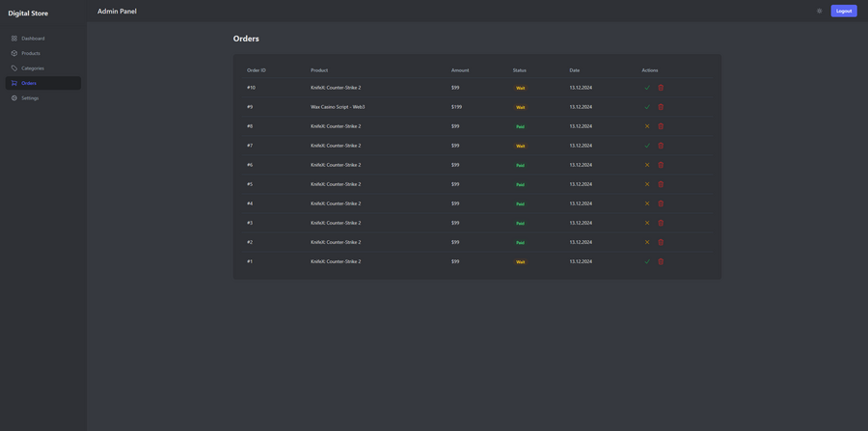868x431 pixels.
Task: Confirm order #7 with the green checkmark
Action: click(x=647, y=146)
